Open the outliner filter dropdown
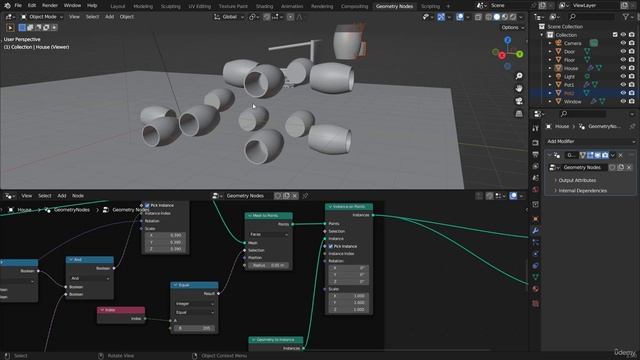Image resolution: width=640 pixels, height=360 pixels. point(627,17)
